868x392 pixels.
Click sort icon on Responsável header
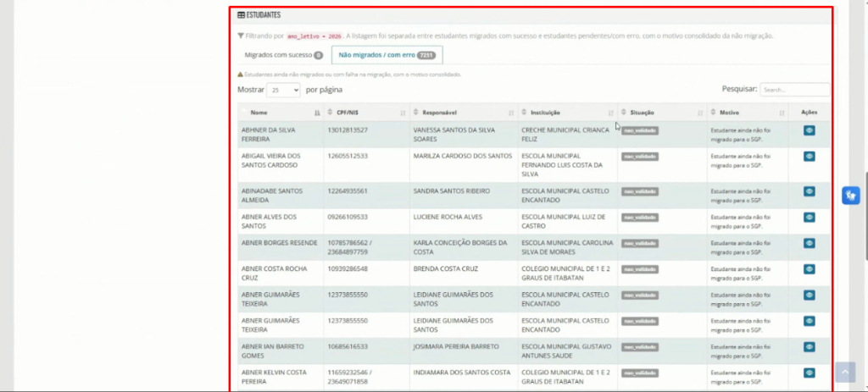coord(511,113)
